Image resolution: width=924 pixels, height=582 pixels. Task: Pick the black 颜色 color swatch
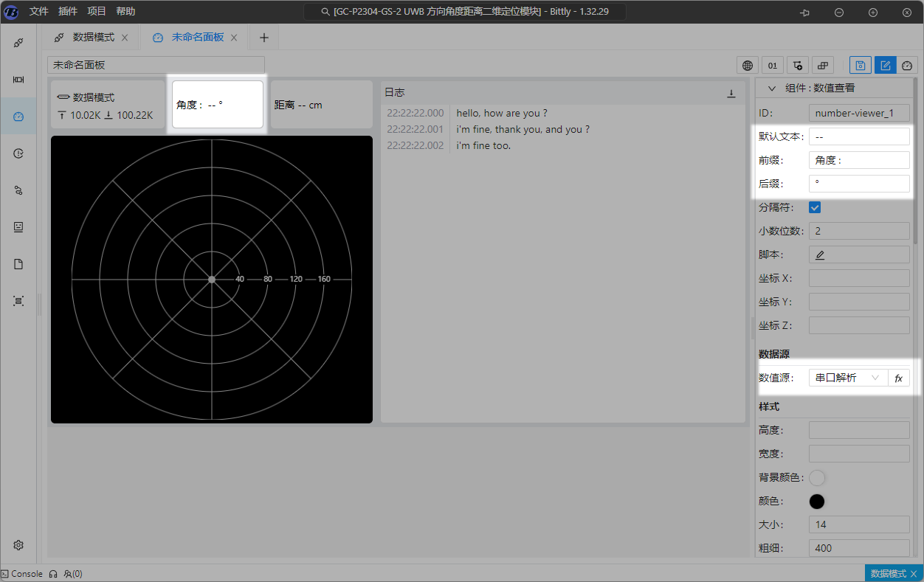(x=817, y=502)
